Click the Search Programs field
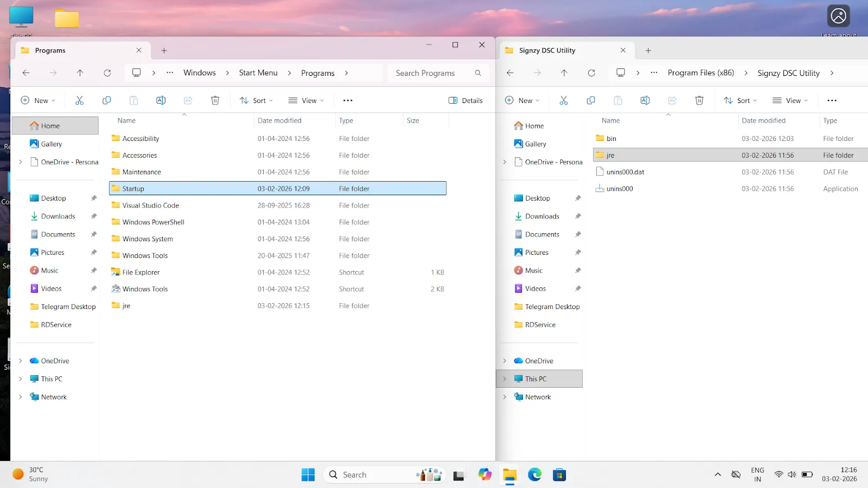Viewport: 868px width, 488px height. coord(438,73)
